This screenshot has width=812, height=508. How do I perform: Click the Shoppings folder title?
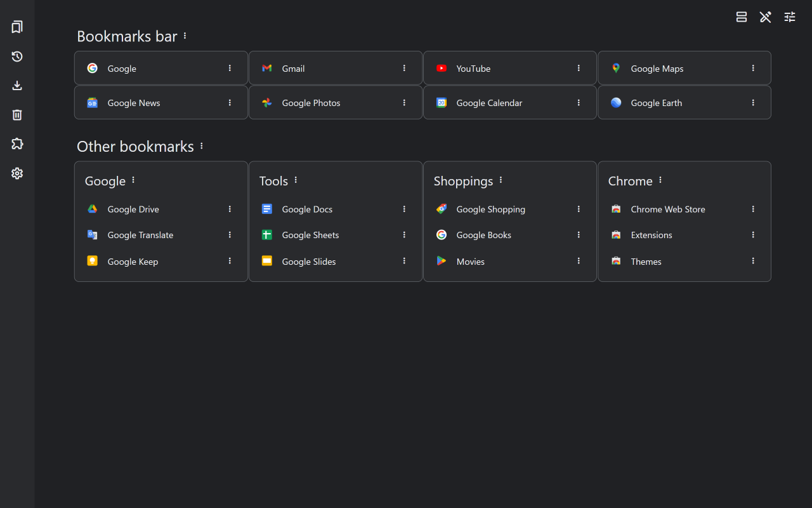(x=463, y=181)
